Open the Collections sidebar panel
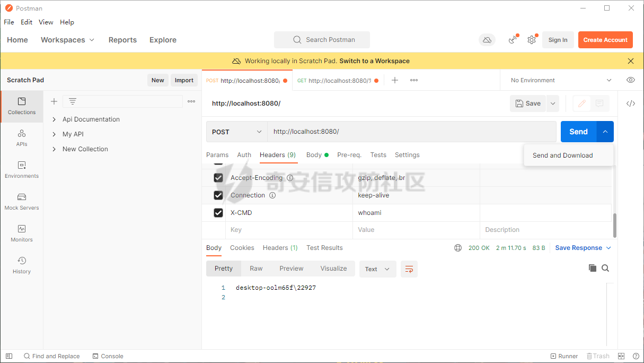The image size is (644, 363). (22, 106)
